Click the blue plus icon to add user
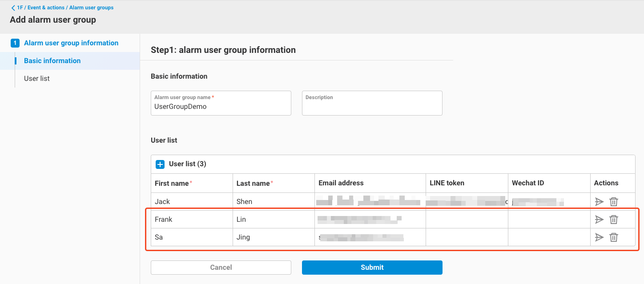Viewport: 644px width, 284px height. [160, 164]
